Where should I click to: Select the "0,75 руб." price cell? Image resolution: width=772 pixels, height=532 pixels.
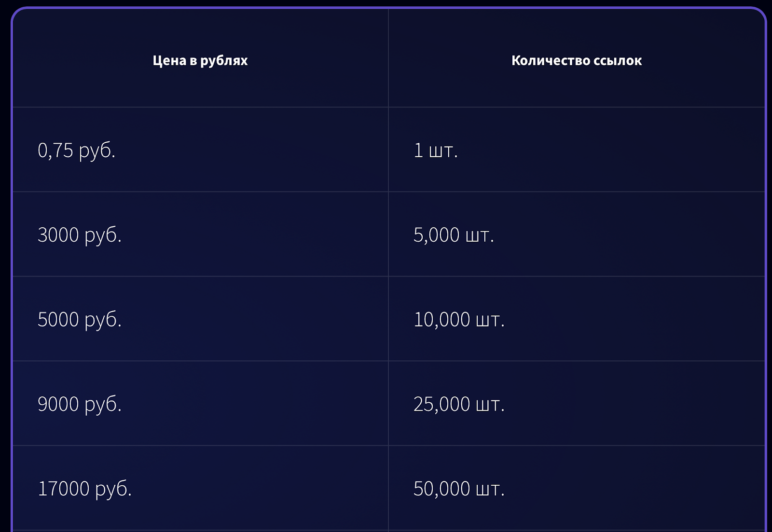(x=77, y=150)
